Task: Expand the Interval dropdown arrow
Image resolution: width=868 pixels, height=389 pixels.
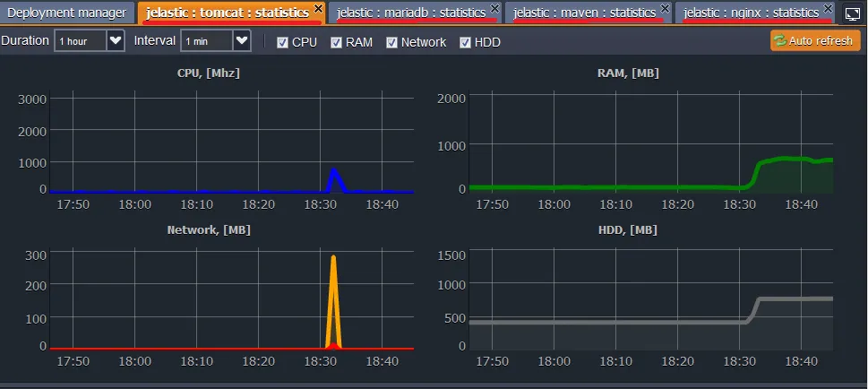Action: 242,40
